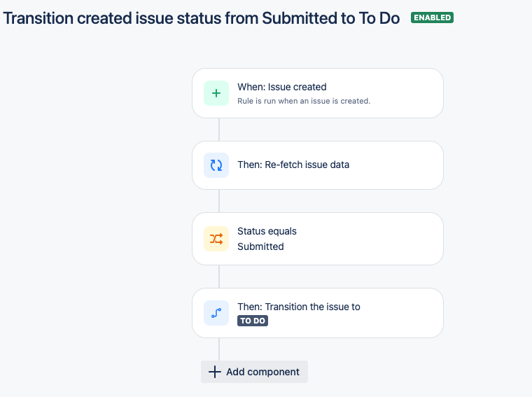Click the orange shuffle condition icon
Screen dimensions: 532x397
216,239
